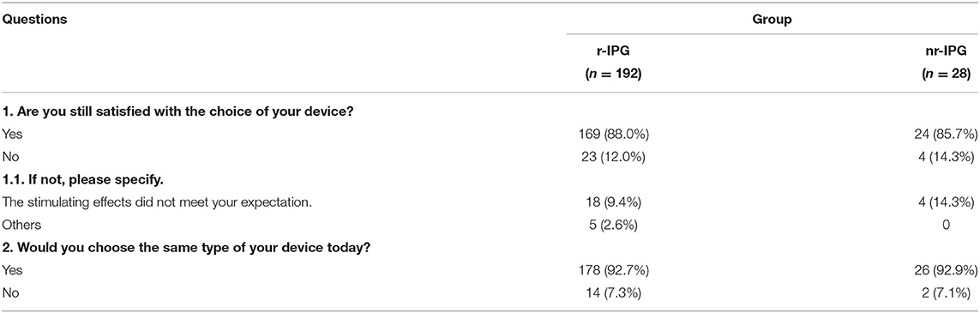Select the Group column header

772,20
